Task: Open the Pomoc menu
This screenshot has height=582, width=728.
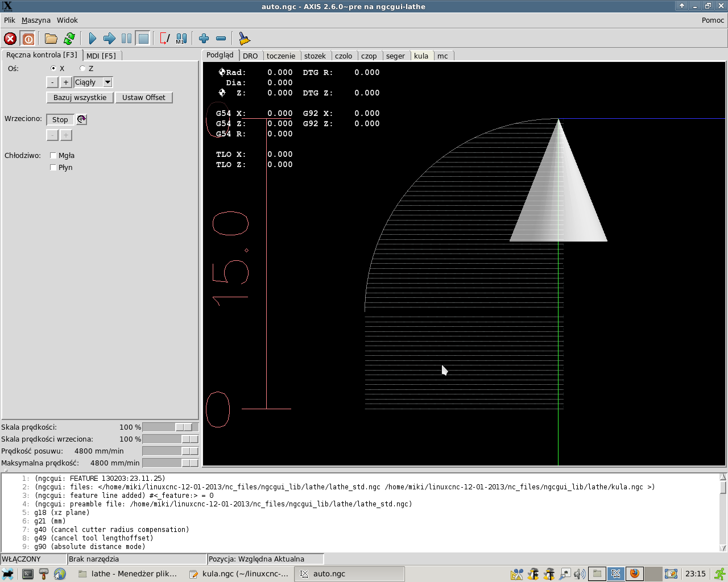Action: click(x=713, y=20)
